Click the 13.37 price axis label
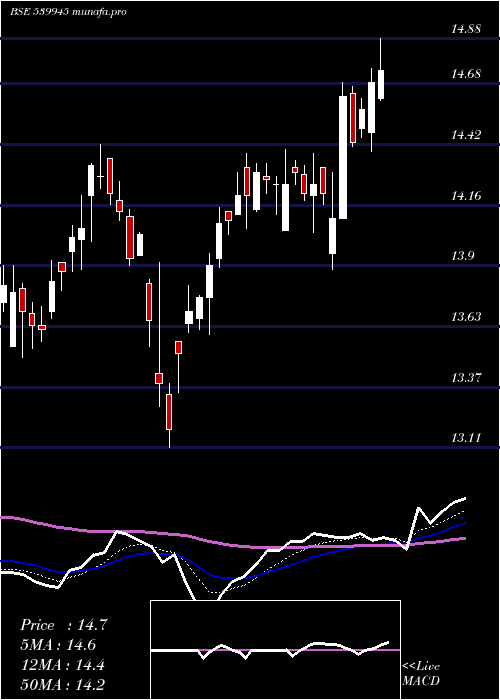The width and height of the screenshot is (500, 700). (x=466, y=378)
